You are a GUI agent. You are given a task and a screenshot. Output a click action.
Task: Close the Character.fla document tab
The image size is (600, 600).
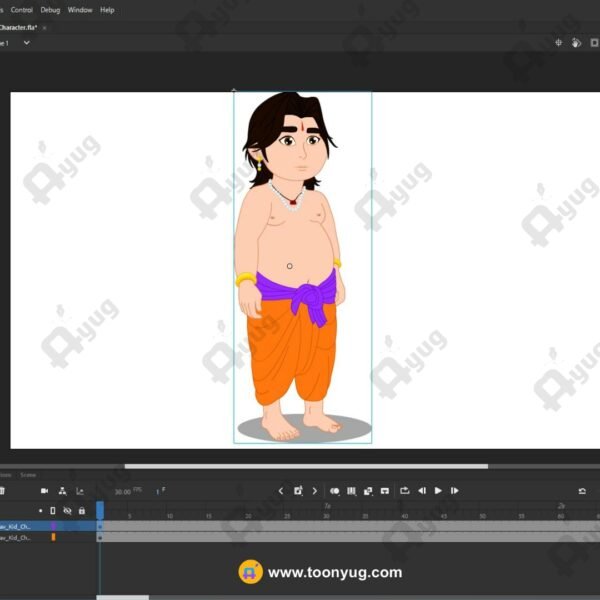click(x=44, y=28)
